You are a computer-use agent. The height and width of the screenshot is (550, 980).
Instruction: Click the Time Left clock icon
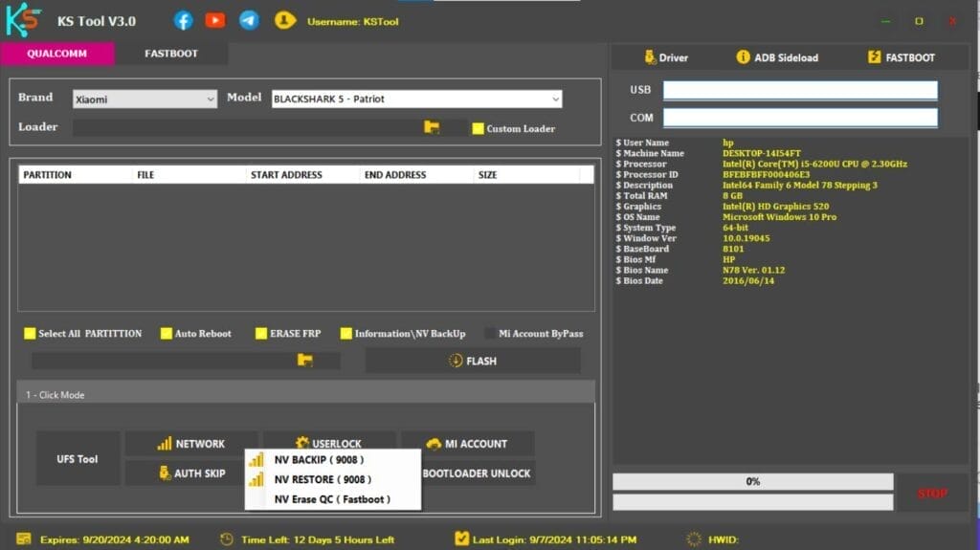tap(226, 539)
